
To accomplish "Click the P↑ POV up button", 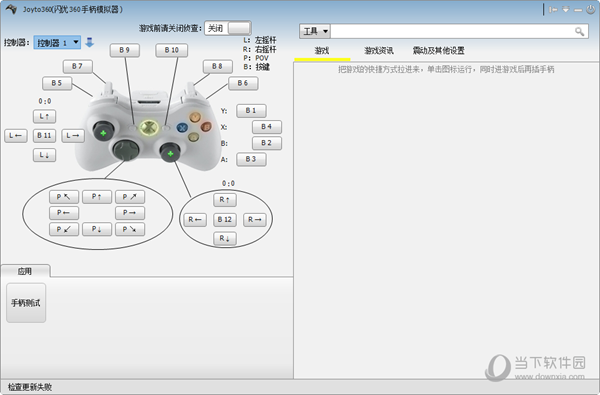I will tap(97, 197).
